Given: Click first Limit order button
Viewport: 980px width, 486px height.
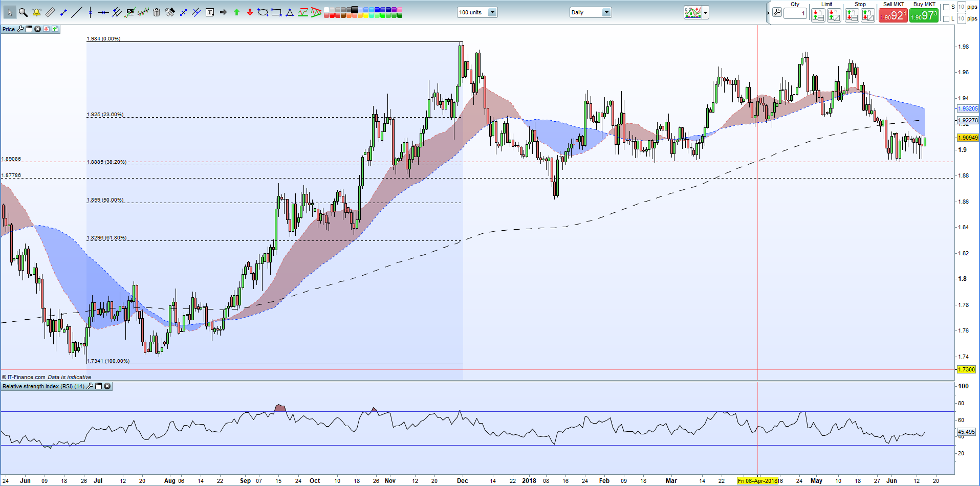Looking at the screenshot, I should [818, 15].
